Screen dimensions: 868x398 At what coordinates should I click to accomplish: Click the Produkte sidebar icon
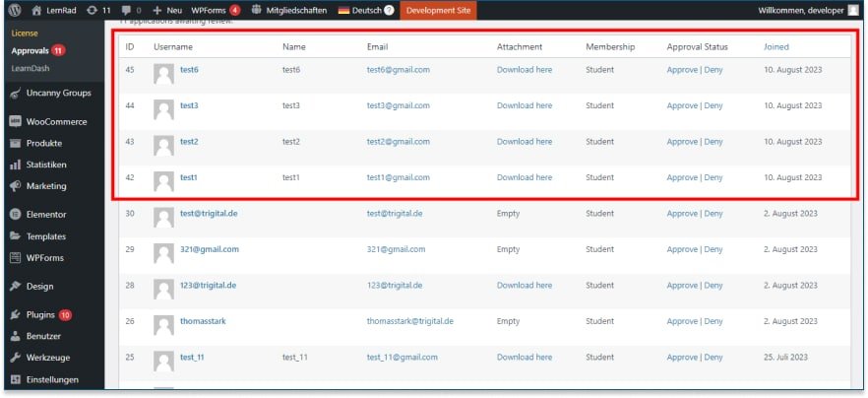(x=16, y=143)
